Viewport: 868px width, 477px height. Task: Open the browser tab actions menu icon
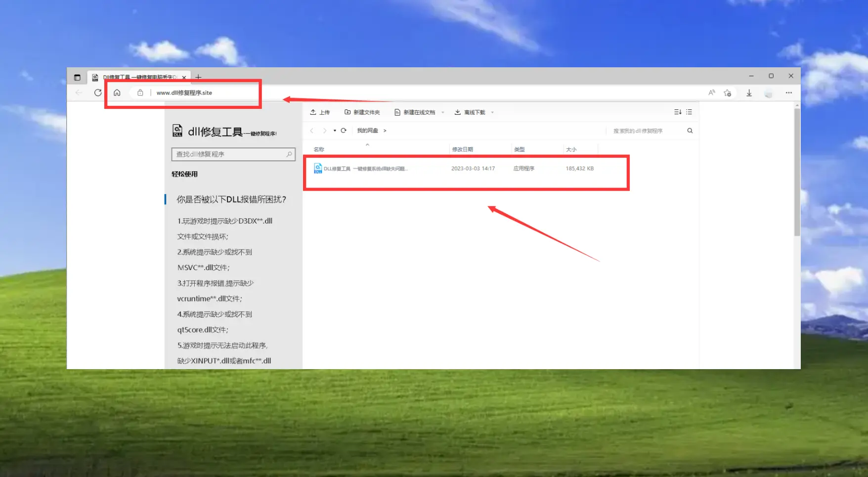[x=77, y=77]
